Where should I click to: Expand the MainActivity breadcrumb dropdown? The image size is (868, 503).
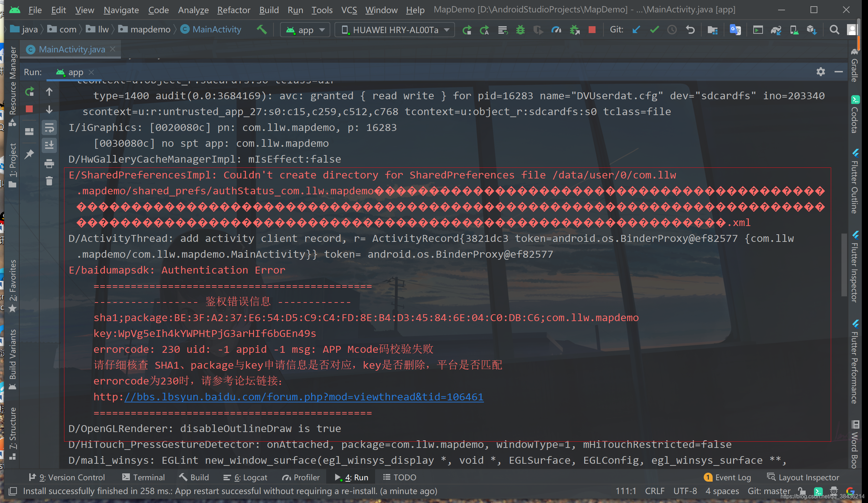click(x=216, y=29)
